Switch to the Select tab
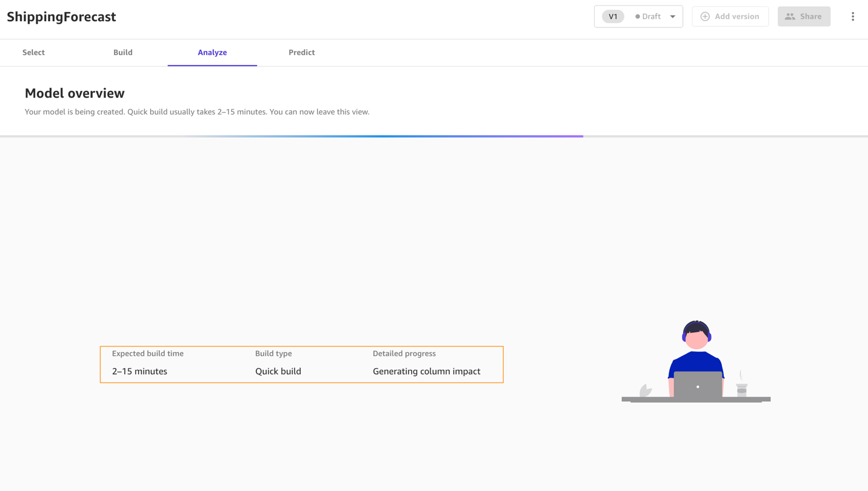 [x=33, y=53]
